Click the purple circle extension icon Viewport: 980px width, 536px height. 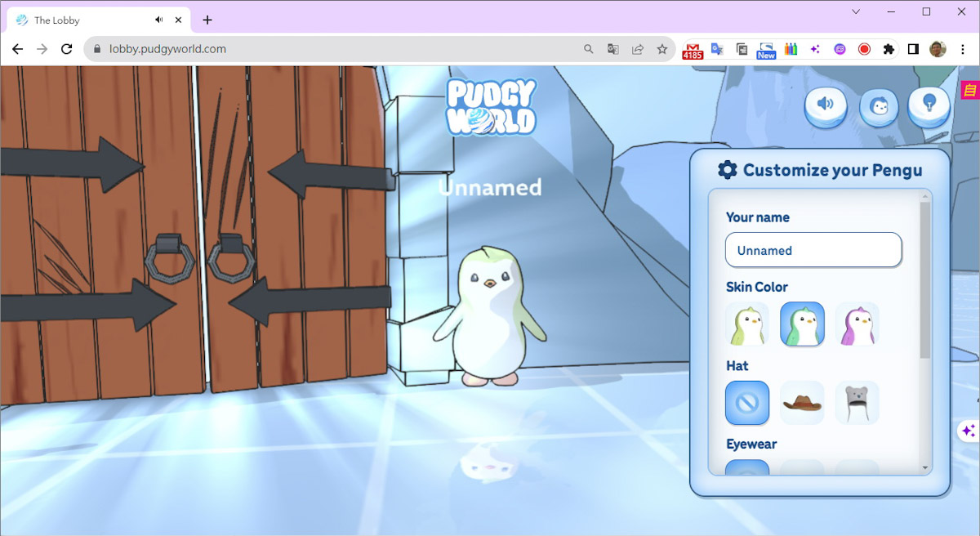point(840,49)
